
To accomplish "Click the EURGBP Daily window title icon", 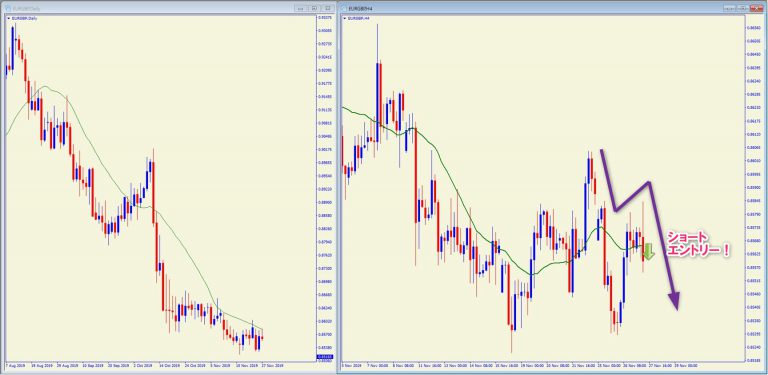I will coord(7,8).
